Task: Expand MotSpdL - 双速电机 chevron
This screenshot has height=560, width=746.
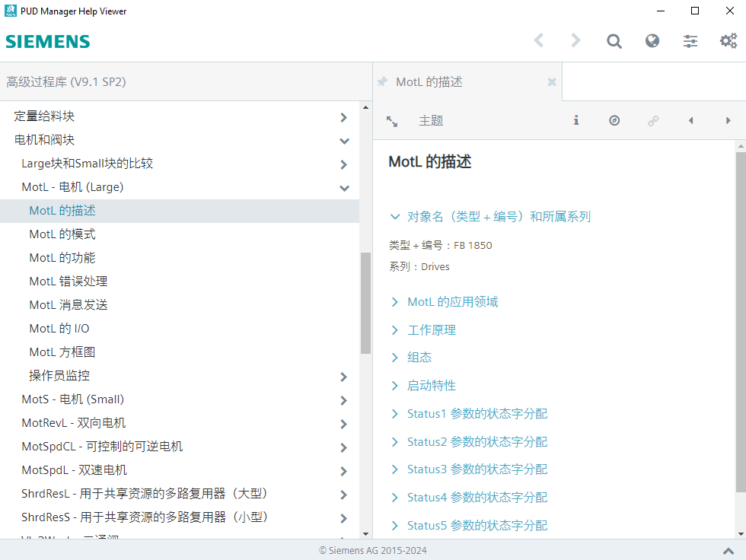Action: [344, 472]
